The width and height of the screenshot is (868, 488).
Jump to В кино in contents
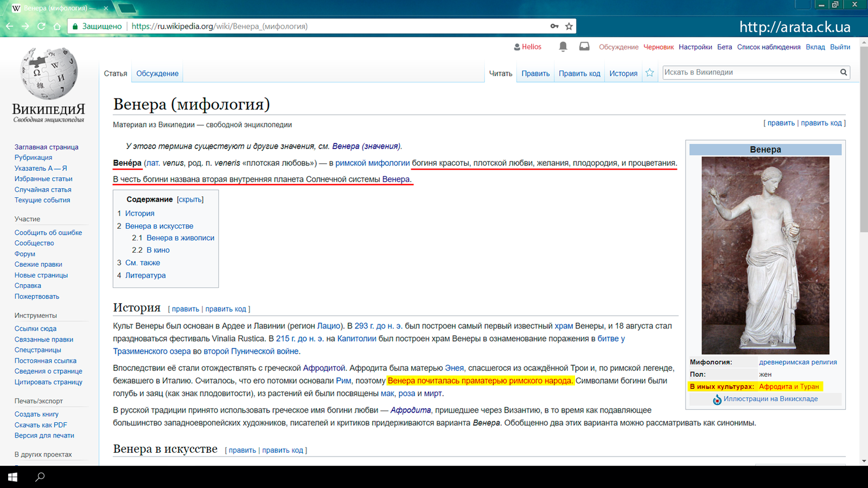click(x=158, y=251)
